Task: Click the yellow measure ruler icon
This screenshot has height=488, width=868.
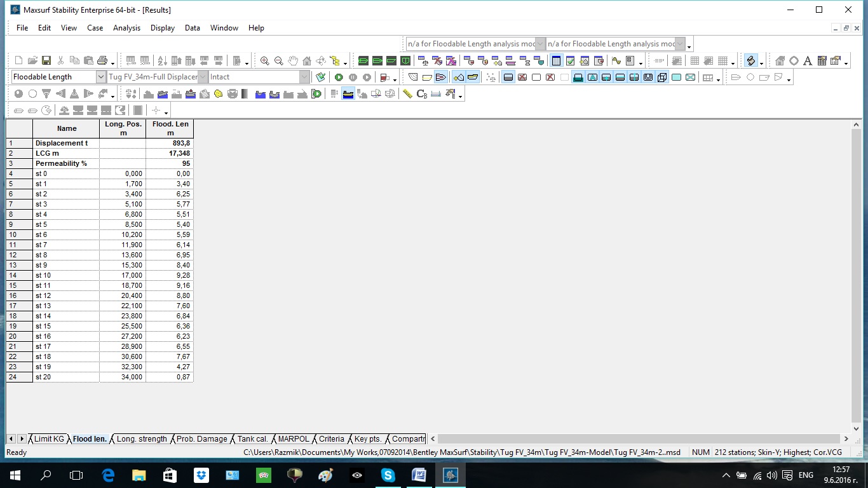Action: click(x=407, y=94)
